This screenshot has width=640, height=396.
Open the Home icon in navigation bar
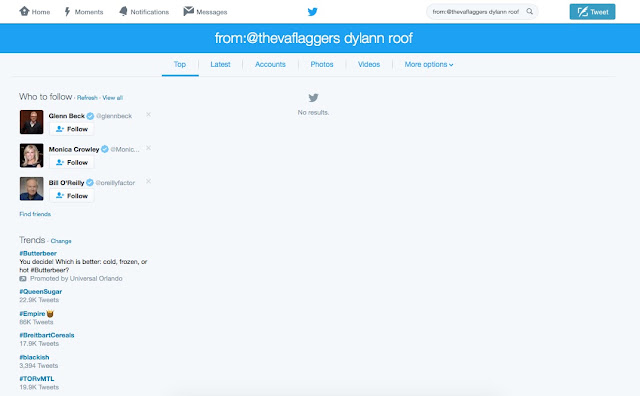tap(24, 11)
